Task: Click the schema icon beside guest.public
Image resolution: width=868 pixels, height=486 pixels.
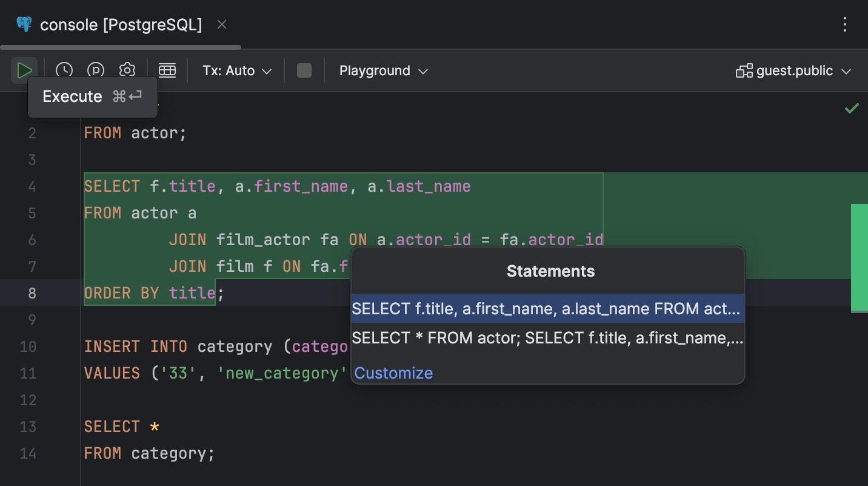Action: point(744,70)
